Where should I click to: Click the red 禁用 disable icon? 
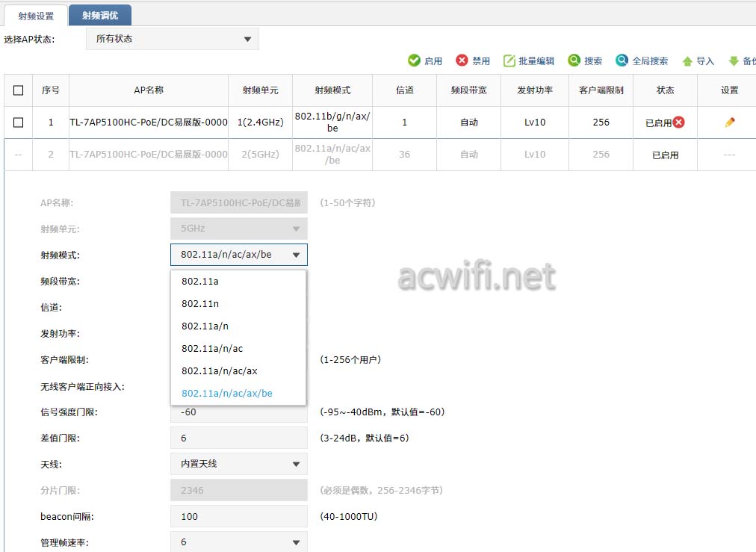pyautogui.click(x=462, y=61)
